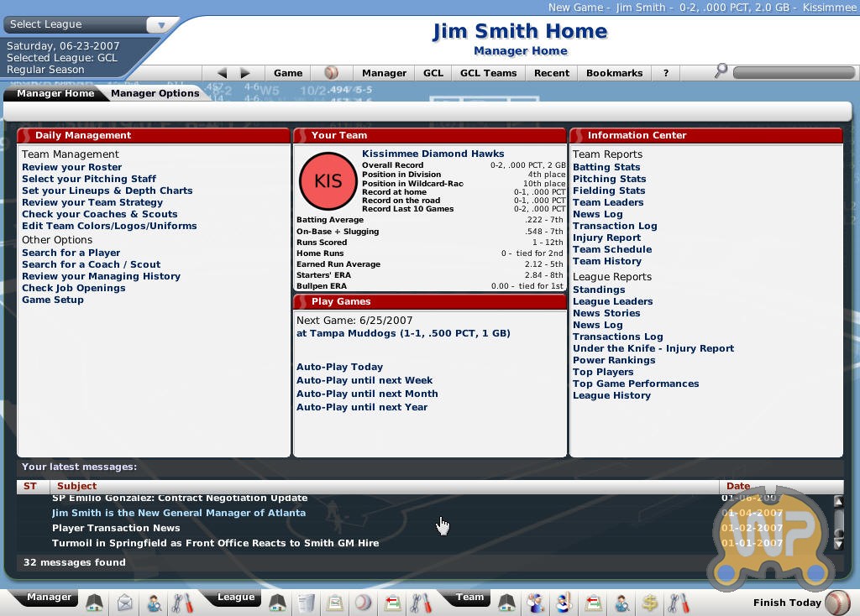Expand the Select League dropdown

point(159,25)
